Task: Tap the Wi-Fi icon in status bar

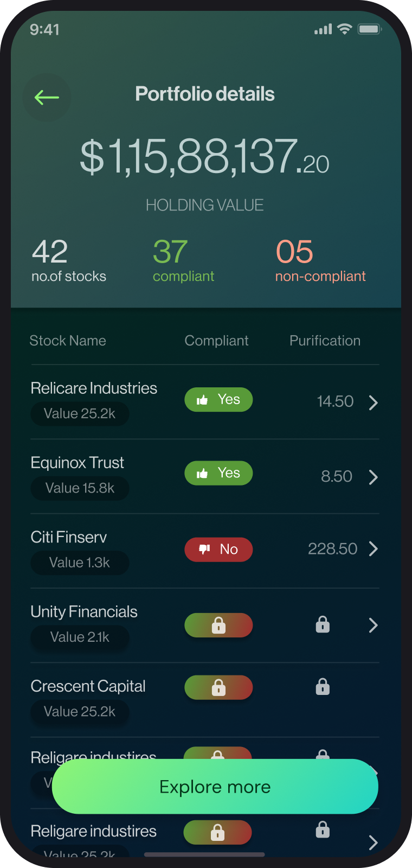Action: click(x=344, y=29)
